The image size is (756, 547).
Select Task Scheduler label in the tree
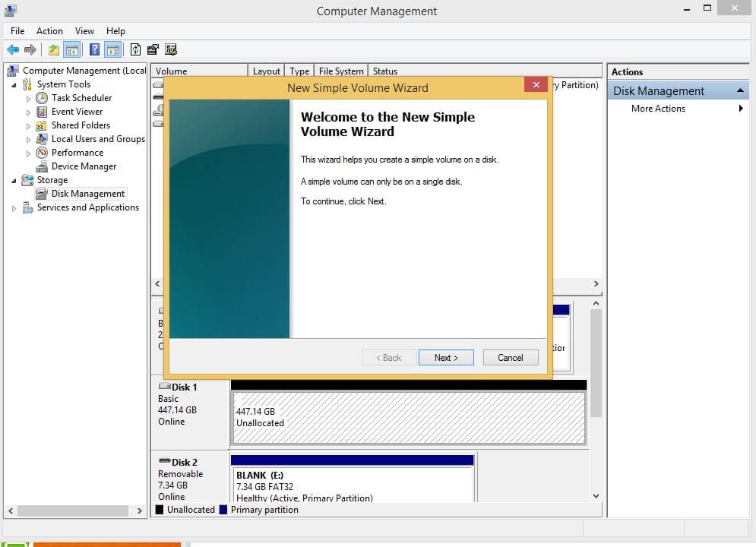click(81, 98)
